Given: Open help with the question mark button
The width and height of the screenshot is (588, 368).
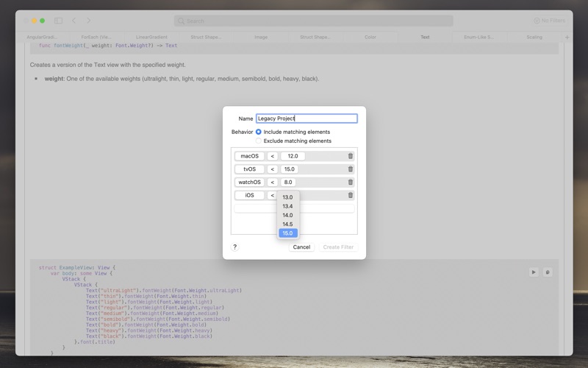Looking at the screenshot, I should [x=235, y=247].
